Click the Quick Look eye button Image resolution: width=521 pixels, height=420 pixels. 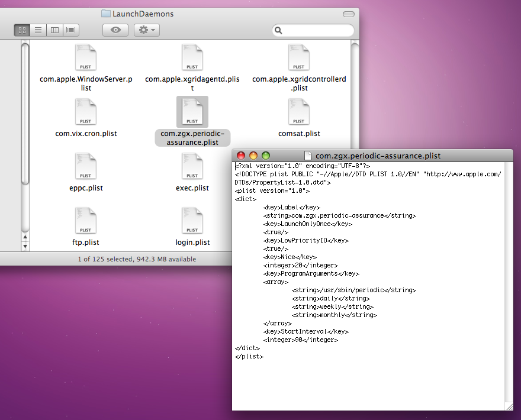115,30
